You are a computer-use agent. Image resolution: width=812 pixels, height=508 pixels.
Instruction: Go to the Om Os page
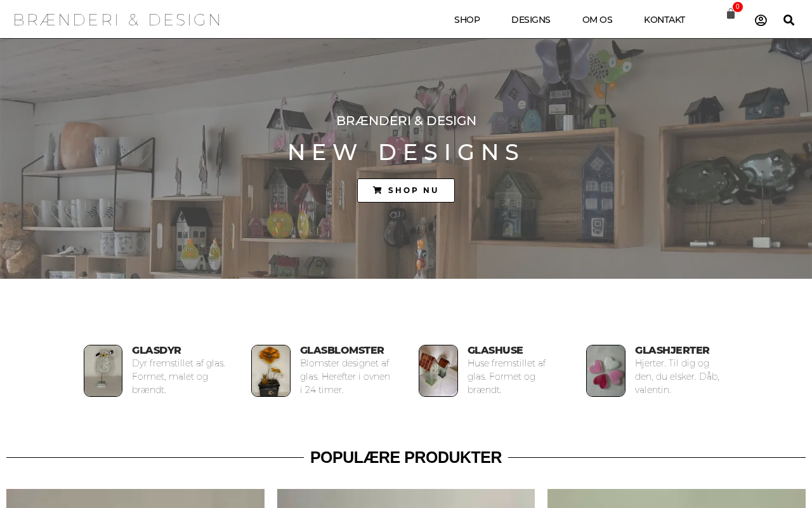(x=598, y=20)
